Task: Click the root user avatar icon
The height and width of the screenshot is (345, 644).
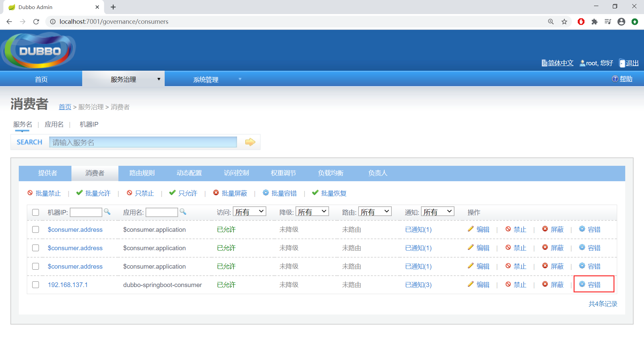Action: (x=583, y=63)
